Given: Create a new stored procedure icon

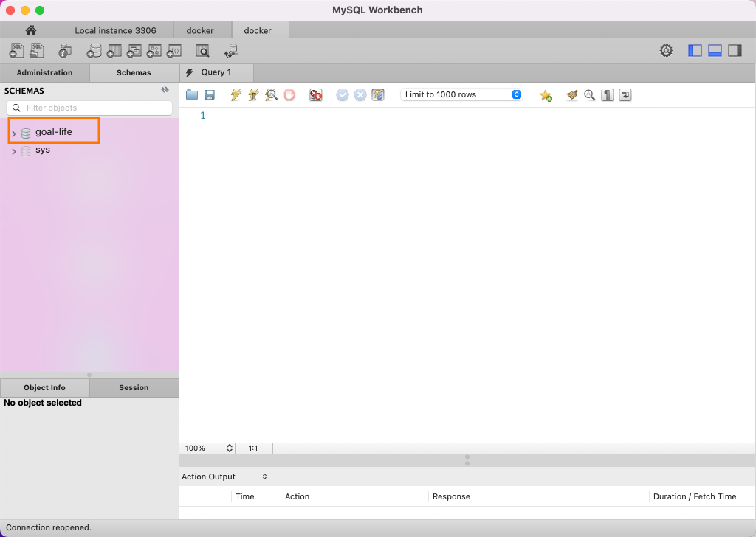Looking at the screenshot, I should point(154,51).
